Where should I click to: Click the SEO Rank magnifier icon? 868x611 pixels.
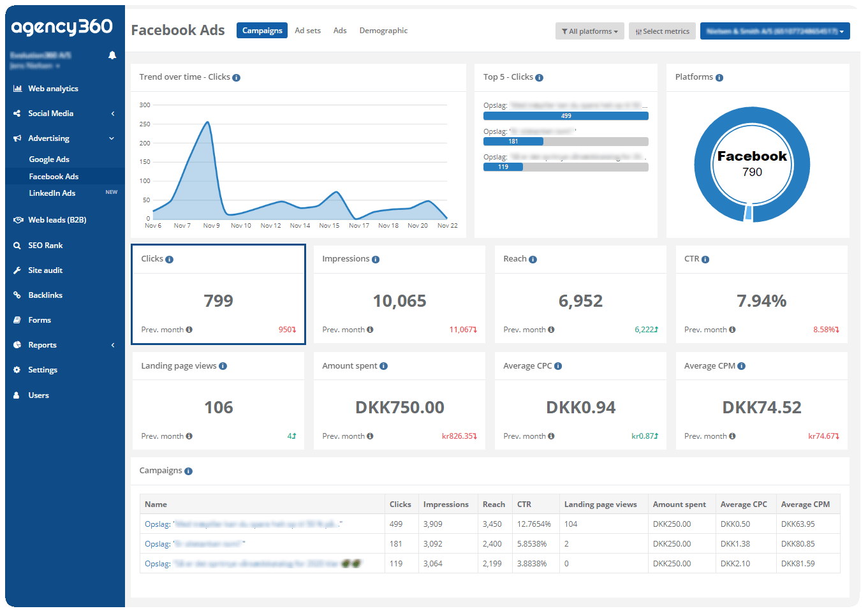tap(17, 246)
